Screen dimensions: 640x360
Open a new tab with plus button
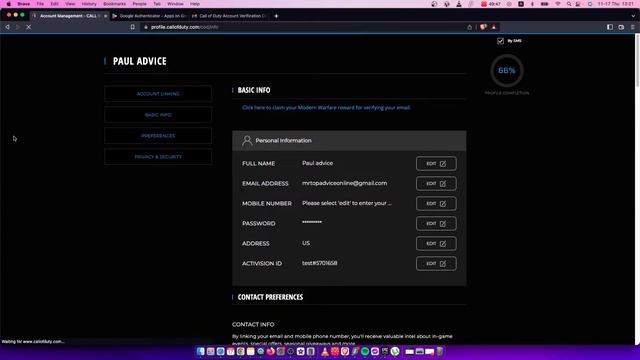[276, 16]
